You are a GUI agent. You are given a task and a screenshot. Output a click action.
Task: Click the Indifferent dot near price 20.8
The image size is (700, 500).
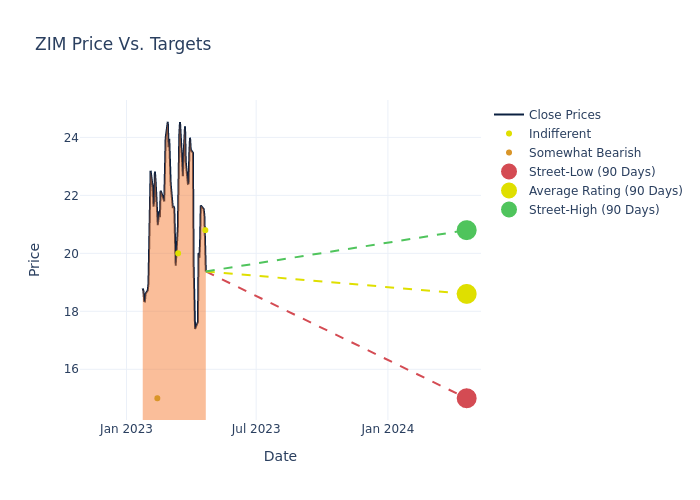click(205, 230)
